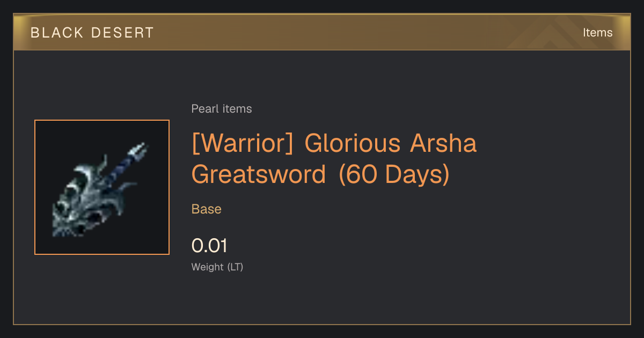This screenshot has height=338, width=644.
Task: Click the 0.01 weight value
Action: click(x=209, y=246)
